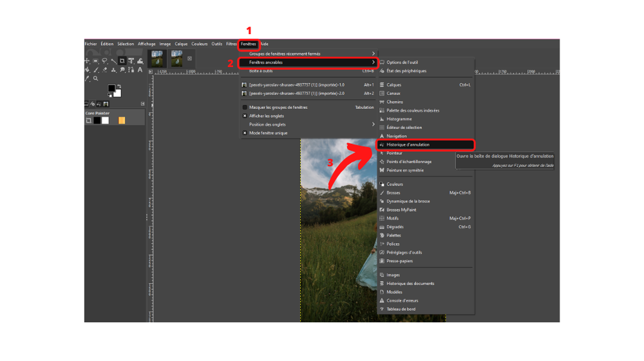Open Tableau de bord dialog
Viewport: 644px width, 361px height.
[x=426, y=309]
